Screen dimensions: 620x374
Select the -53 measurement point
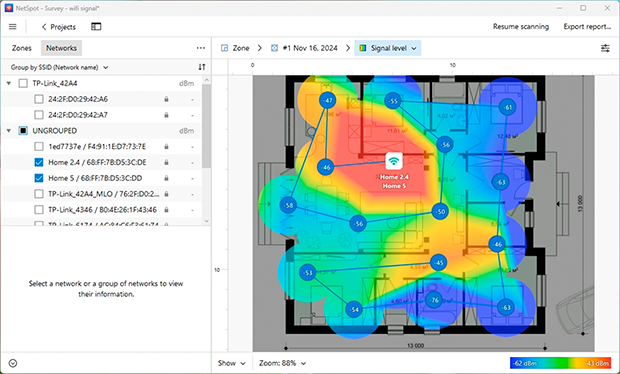coord(308,272)
